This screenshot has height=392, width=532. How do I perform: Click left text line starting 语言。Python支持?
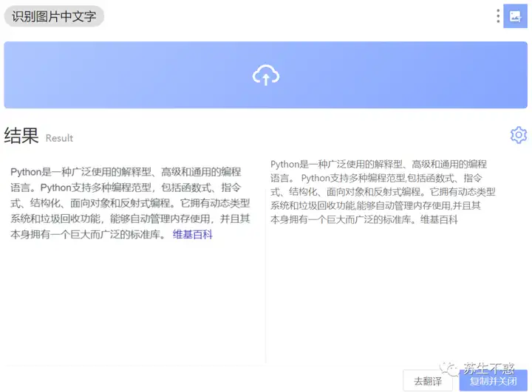tap(126, 188)
